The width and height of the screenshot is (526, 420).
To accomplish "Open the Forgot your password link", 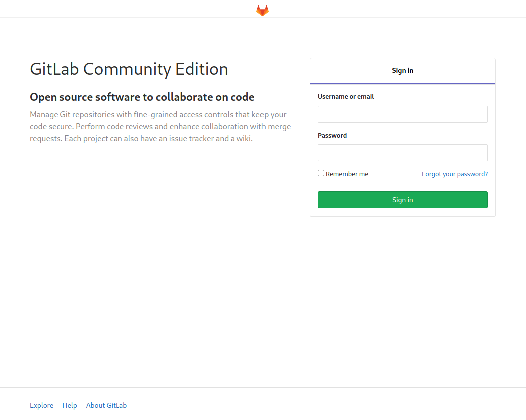I will 454,174.
